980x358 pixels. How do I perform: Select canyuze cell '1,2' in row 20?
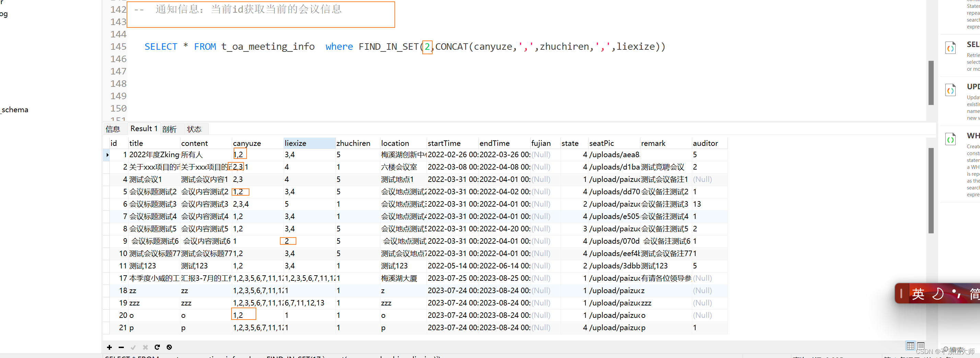click(258, 315)
